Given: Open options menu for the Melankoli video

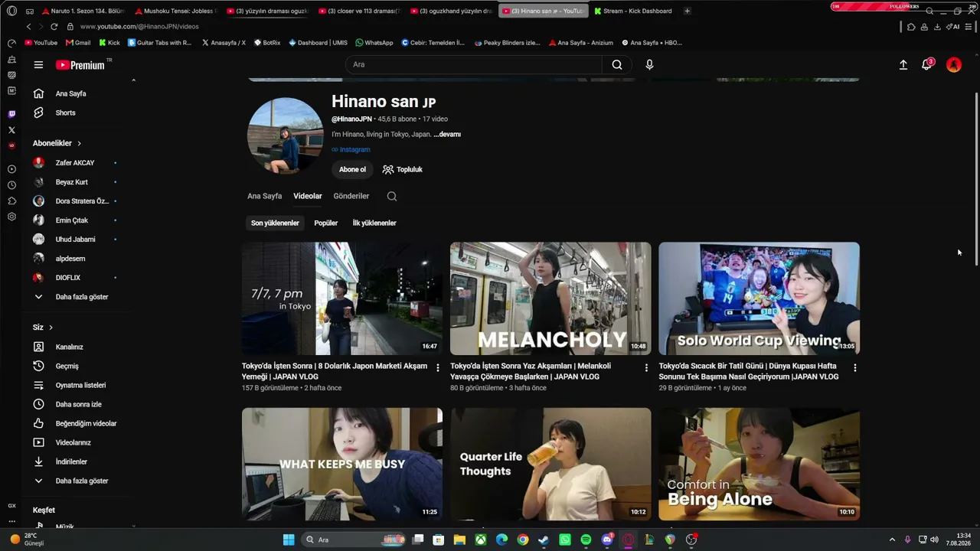Looking at the screenshot, I should point(646,368).
